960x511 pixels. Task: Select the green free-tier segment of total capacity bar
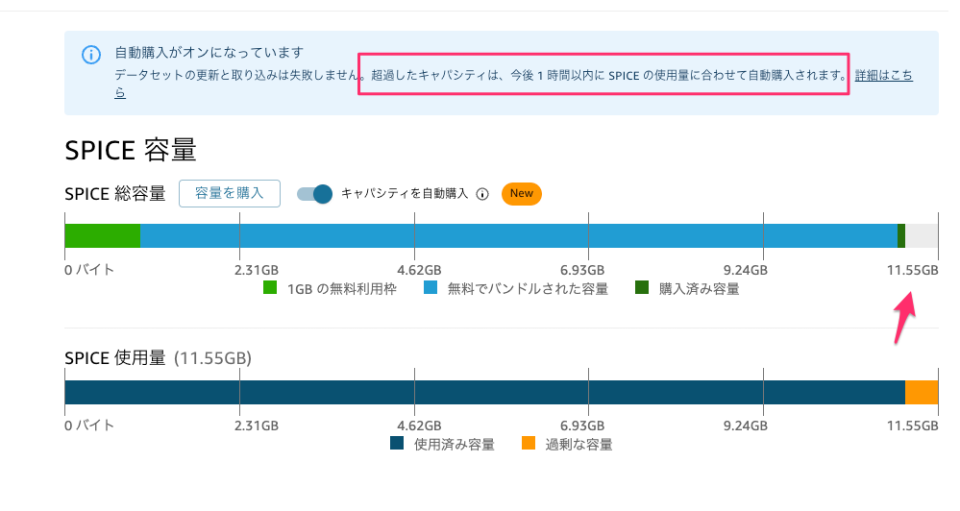pyautogui.click(x=102, y=236)
